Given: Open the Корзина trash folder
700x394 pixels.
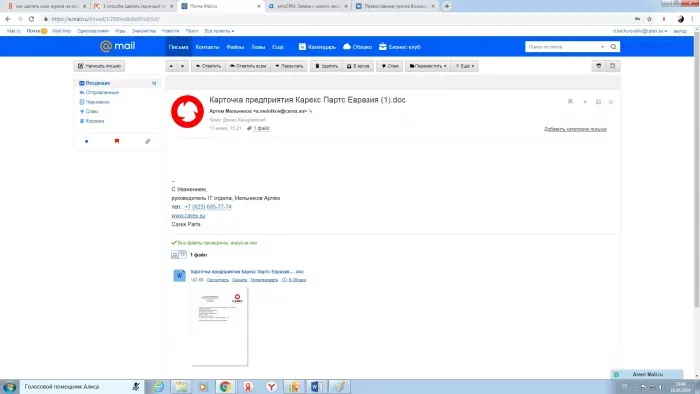Looking at the screenshot, I should [95, 121].
